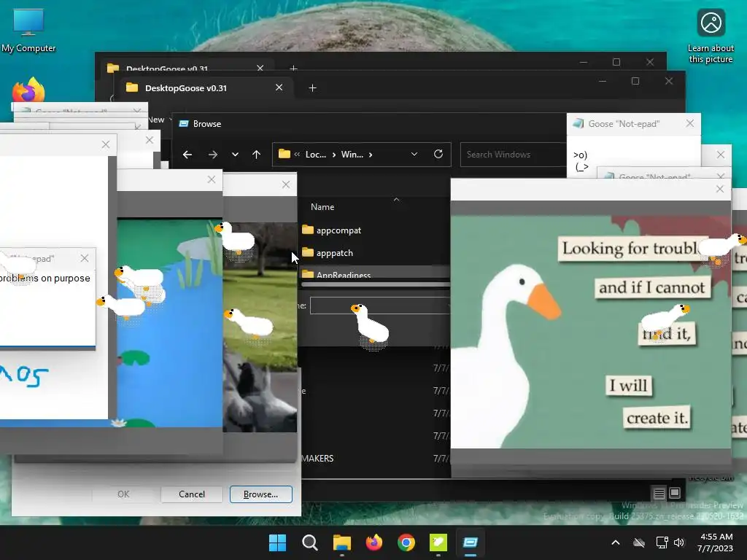Click the OK button

click(123, 494)
